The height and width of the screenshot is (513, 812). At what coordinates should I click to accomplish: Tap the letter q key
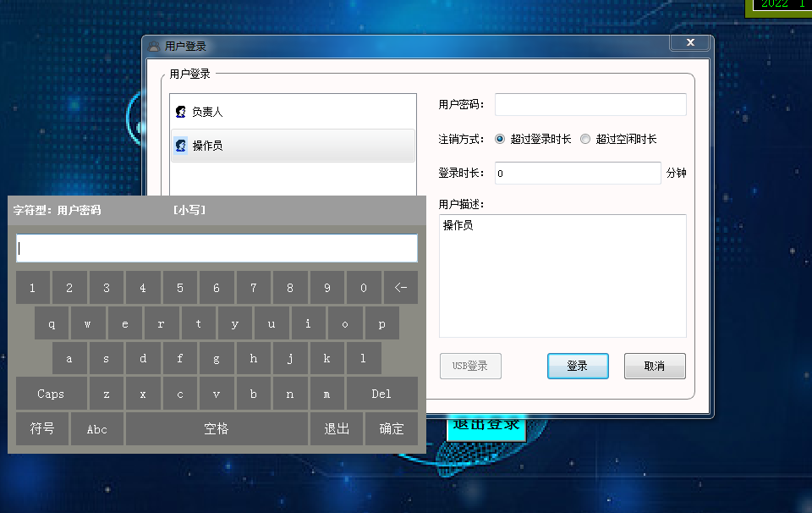52,323
